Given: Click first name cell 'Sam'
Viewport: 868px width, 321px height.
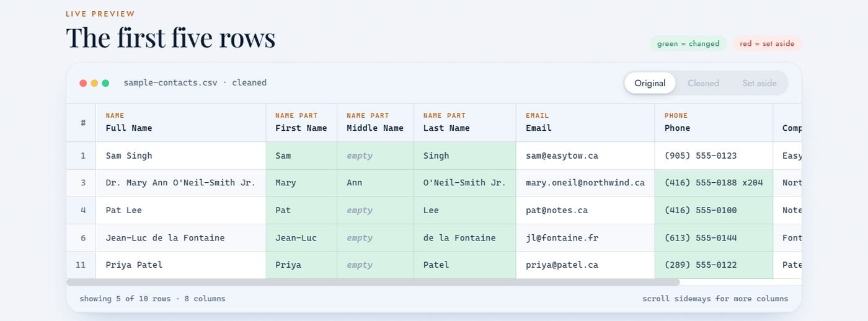Looking at the screenshot, I should coord(301,156).
